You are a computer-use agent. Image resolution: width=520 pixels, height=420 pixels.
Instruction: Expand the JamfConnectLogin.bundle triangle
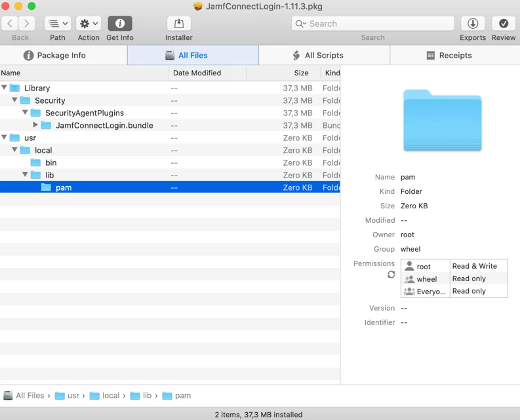pyautogui.click(x=35, y=125)
